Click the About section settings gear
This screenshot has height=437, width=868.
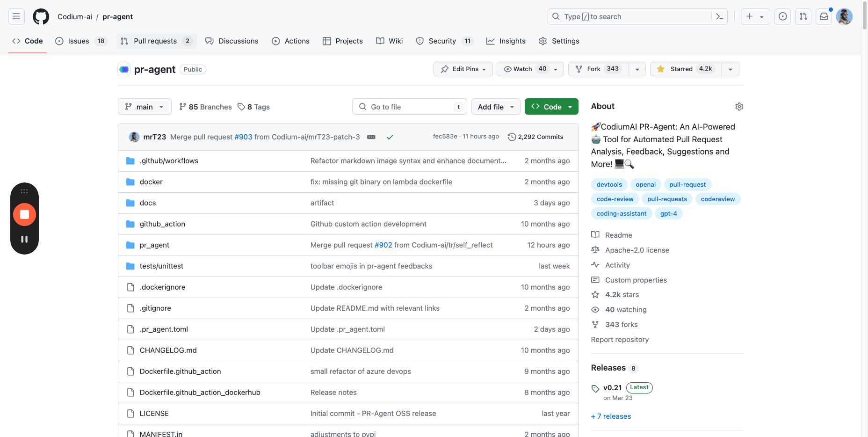click(739, 107)
